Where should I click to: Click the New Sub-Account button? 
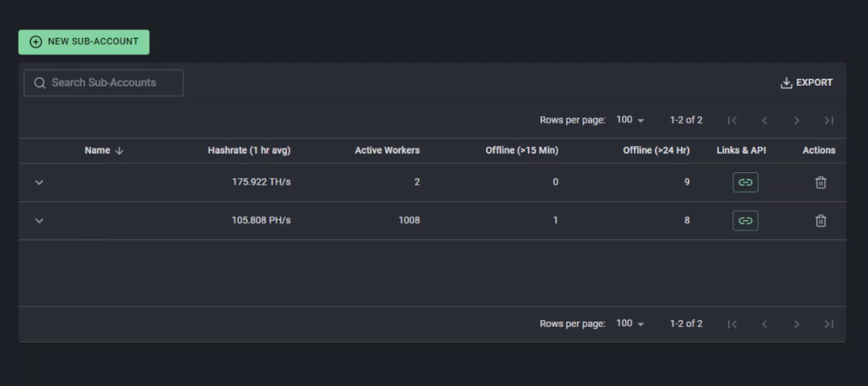pos(84,42)
